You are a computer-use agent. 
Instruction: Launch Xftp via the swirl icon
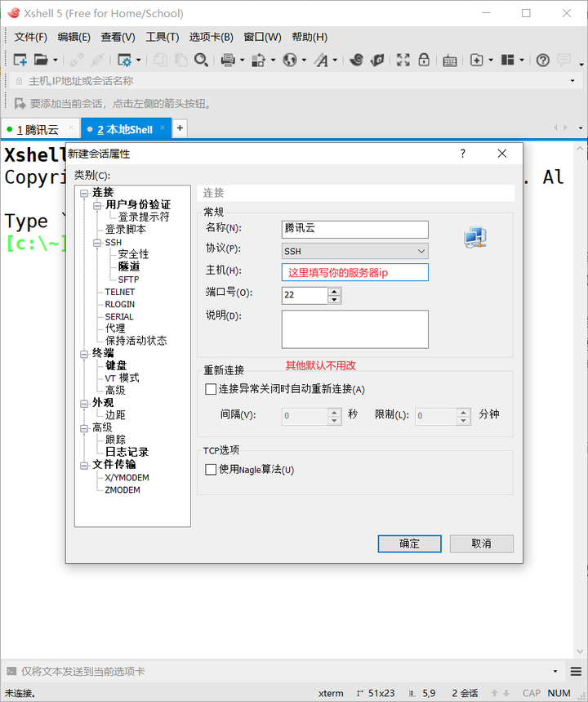pyautogui.click(x=357, y=60)
